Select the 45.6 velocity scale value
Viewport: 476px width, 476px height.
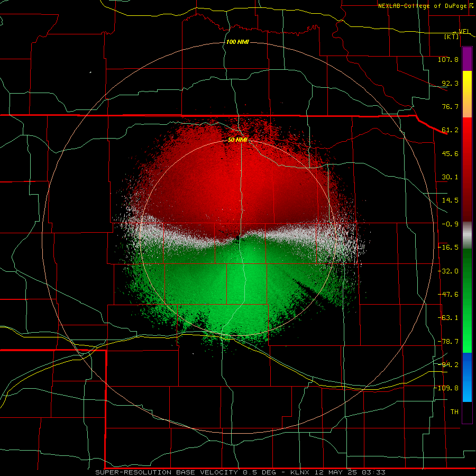pyautogui.click(x=450, y=153)
